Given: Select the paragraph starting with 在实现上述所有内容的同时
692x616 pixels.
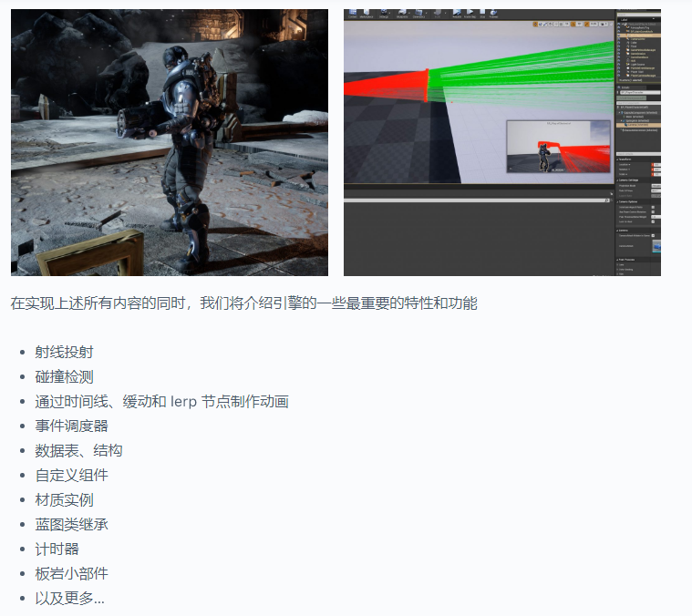Looking at the screenshot, I should pos(244,303).
